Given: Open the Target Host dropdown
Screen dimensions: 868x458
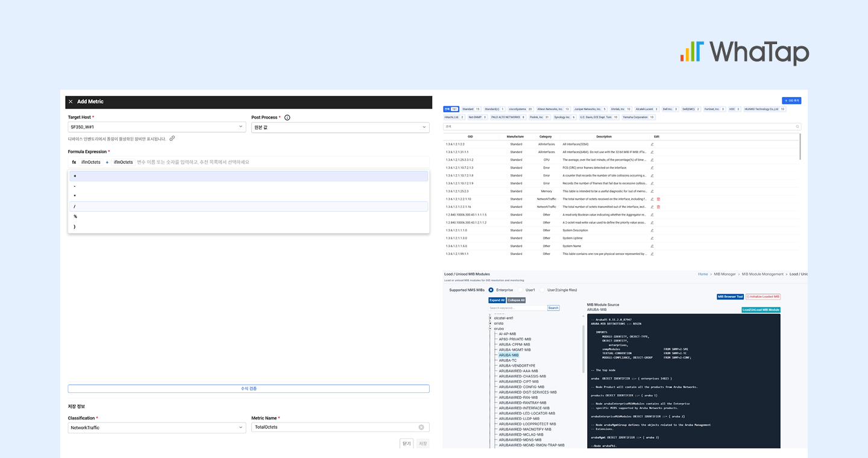Looking at the screenshot, I should point(157,127).
